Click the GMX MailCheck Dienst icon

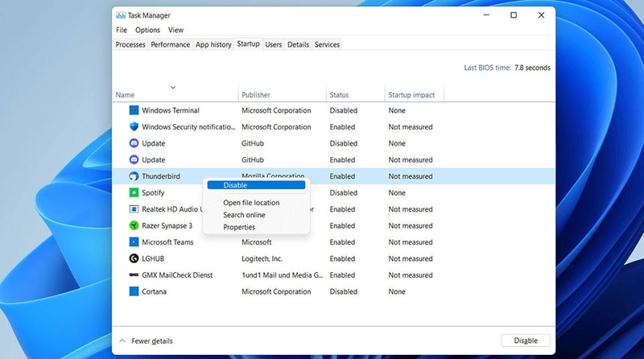point(134,274)
